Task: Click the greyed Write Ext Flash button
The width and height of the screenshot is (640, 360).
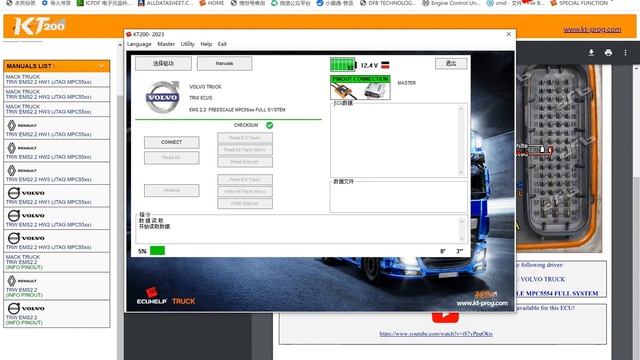Action: pyautogui.click(x=244, y=180)
